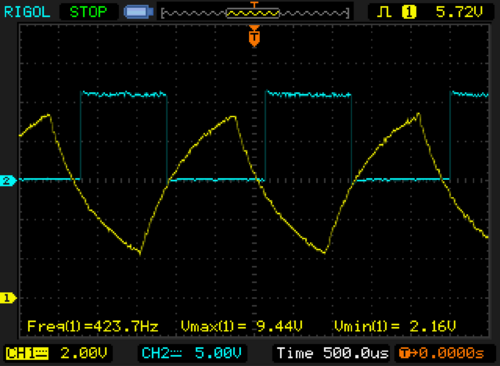Screen dimensions: 500x366
Task: Click the blue battery-shaped memory icon
Action: 138,12
